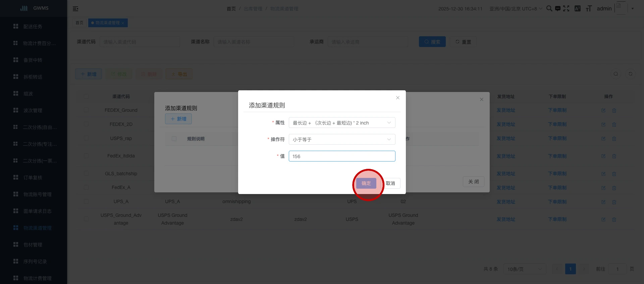Open the message chat icon in header
644x284 pixels.
[557, 8]
